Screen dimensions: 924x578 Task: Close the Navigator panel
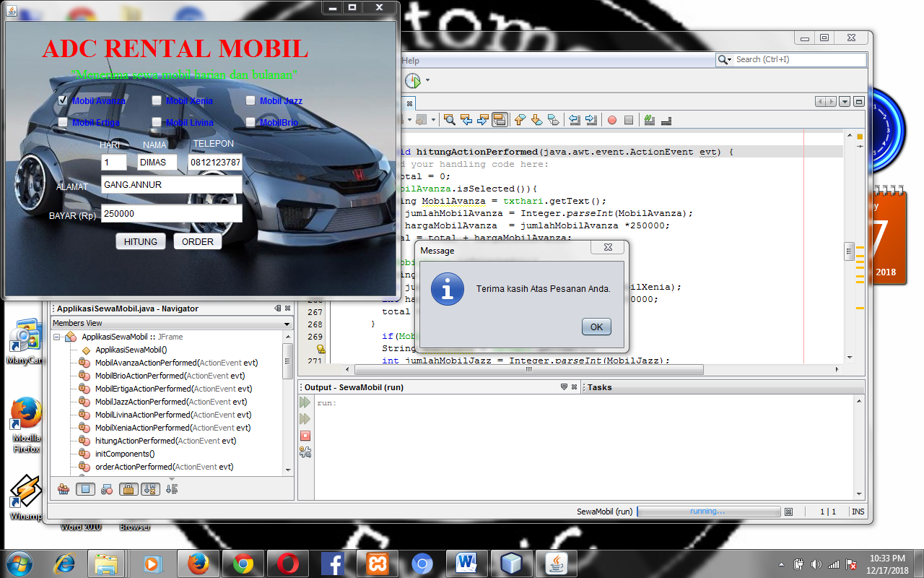click(288, 309)
